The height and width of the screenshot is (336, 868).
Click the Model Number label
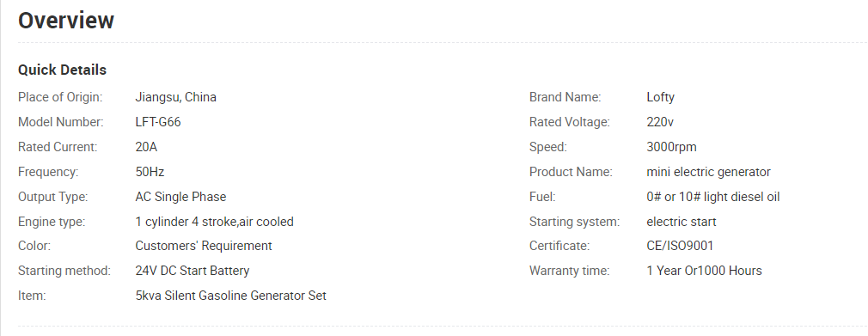pyautogui.click(x=61, y=122)
